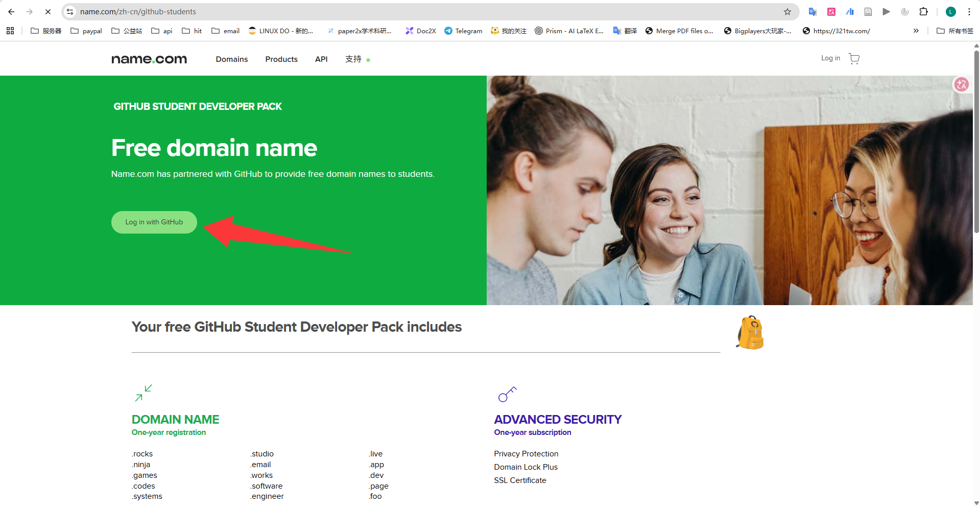Click the ".engineer" domain text
Screen dimensions: 980x507
point(267,496)
